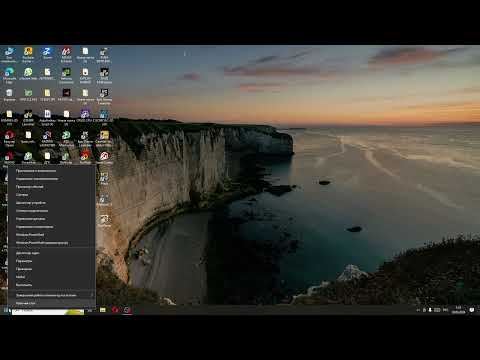Select the Microsoft Edge desktop icon
Image resolution: width=480 pixels, height=360 pixels.
click(x=9, y=76)
